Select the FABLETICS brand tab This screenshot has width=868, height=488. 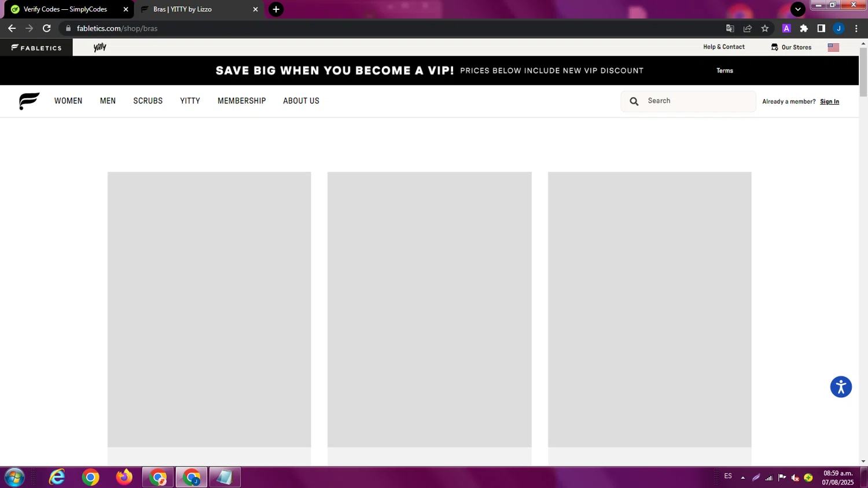click(x=36, y=47)
